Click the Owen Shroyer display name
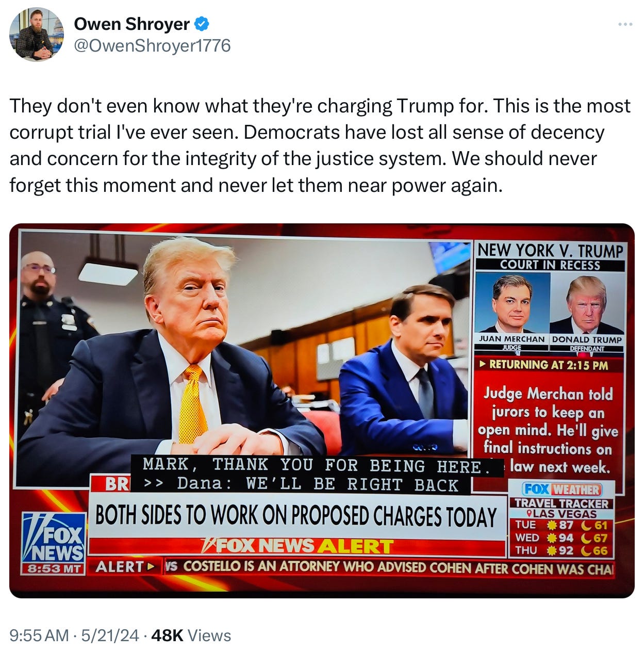 131,24
